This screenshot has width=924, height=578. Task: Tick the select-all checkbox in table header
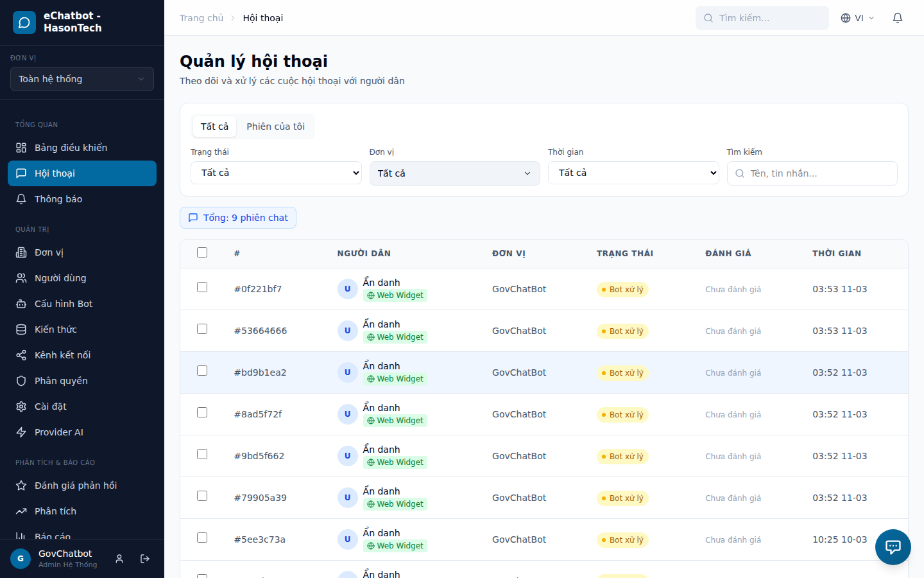pos(202,252)
